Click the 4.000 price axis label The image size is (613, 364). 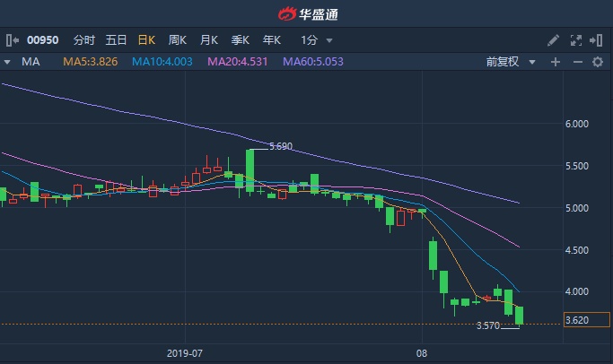[576, 291]
